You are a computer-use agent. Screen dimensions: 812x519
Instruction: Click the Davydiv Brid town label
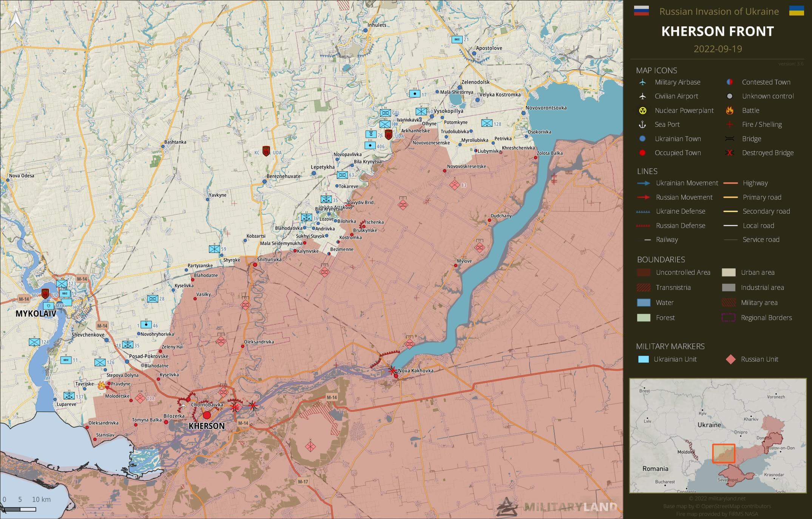coord(360,203)
